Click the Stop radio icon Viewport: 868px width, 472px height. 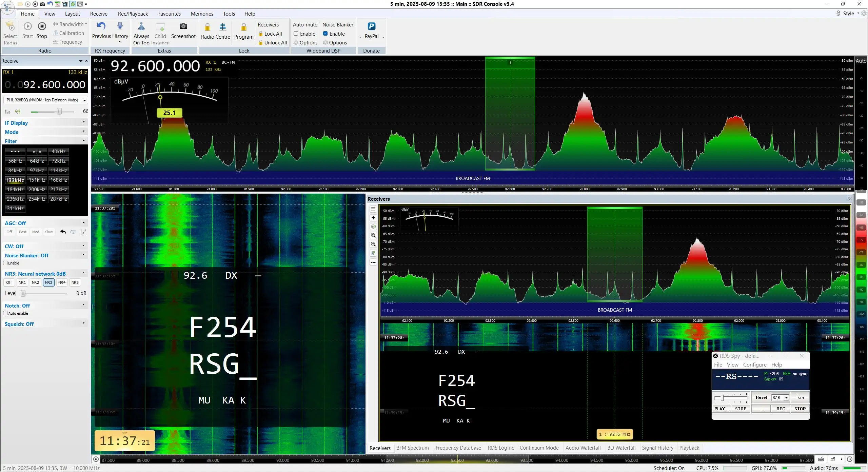click(42, 26)
